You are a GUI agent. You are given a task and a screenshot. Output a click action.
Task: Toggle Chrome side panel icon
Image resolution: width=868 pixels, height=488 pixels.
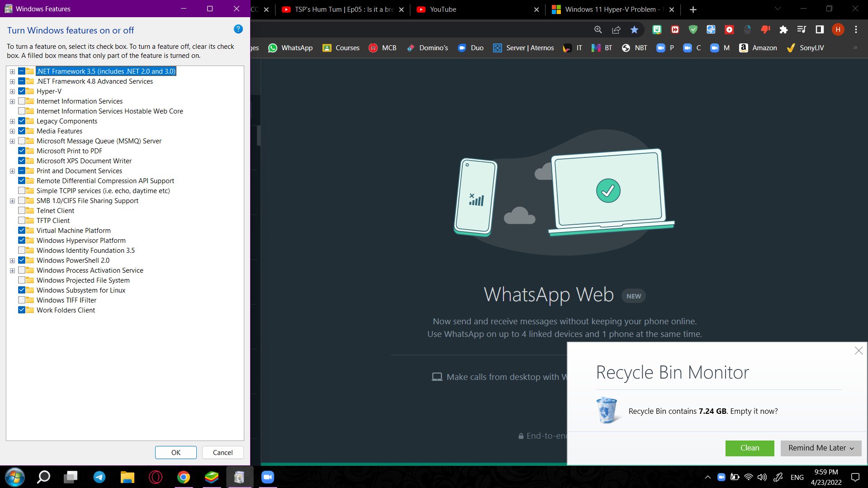(820, 30)
